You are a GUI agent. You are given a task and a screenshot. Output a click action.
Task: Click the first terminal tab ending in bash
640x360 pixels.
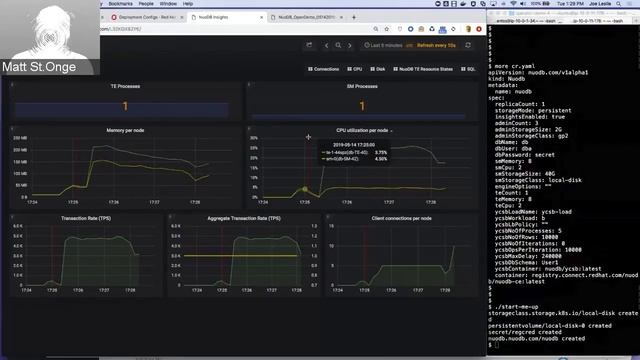click(x=525, y=20)
